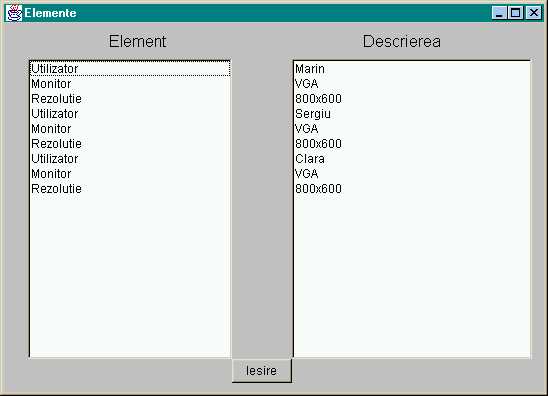Image resolution: width=548 pixels, height=396 pixels.
Task: Select the 800x600 entry right above Sergiu
Action: pyautogui.click(x=412, y=99)
